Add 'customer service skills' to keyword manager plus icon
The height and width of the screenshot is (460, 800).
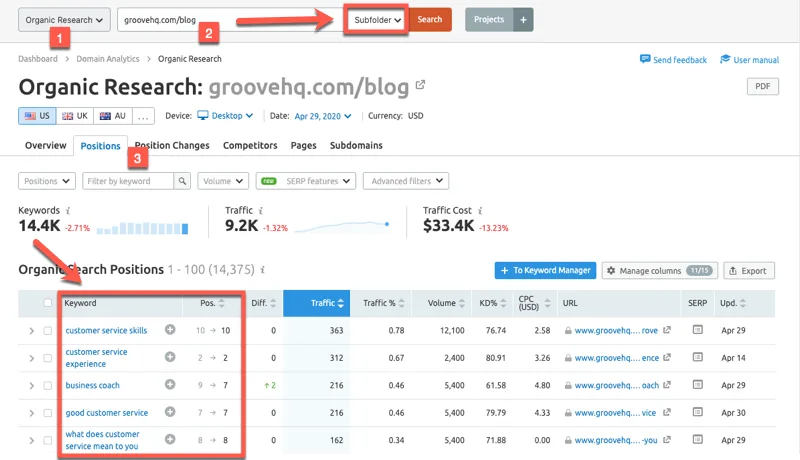(170, 329)
